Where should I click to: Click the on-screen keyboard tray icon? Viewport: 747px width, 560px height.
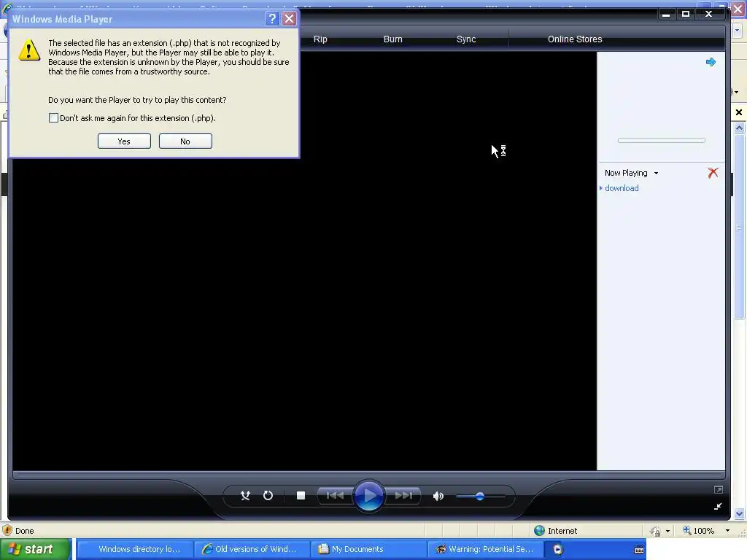point(639,550)
